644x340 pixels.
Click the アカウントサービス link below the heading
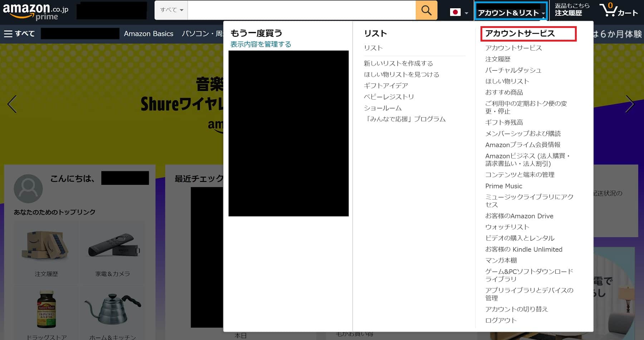point(513,48)
